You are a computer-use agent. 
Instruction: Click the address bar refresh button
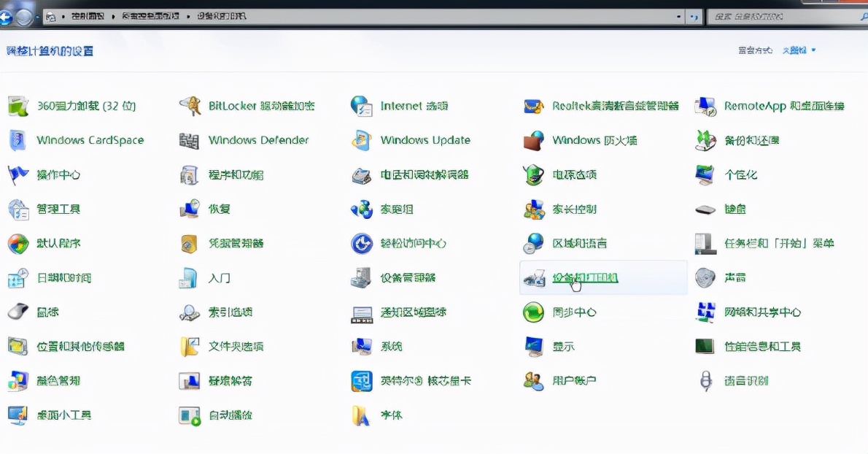tap(694, 17)
